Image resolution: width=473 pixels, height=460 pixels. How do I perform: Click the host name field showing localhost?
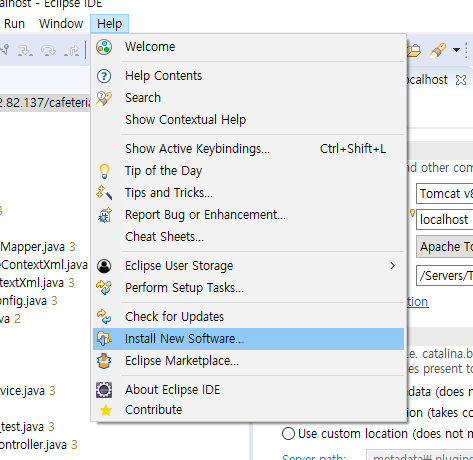445,220
